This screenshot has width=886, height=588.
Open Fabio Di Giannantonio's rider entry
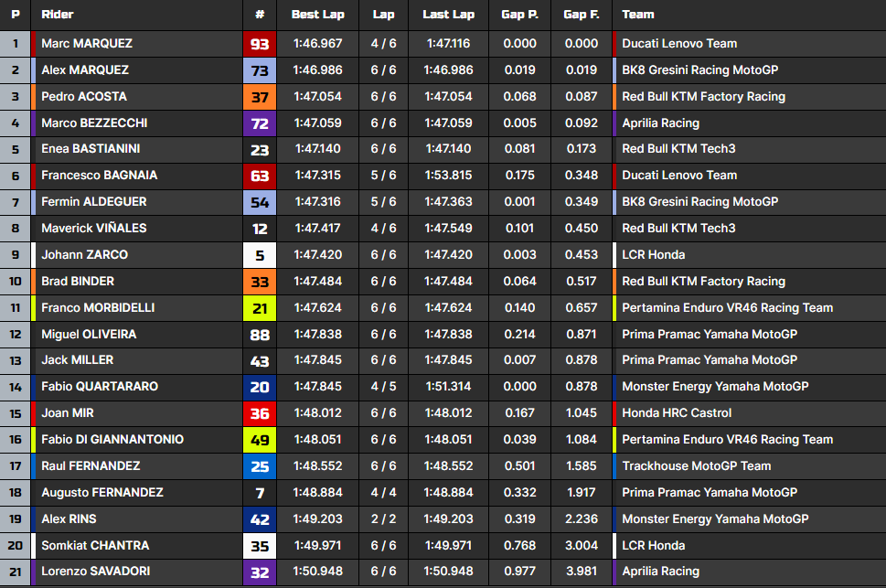point(112,440)
